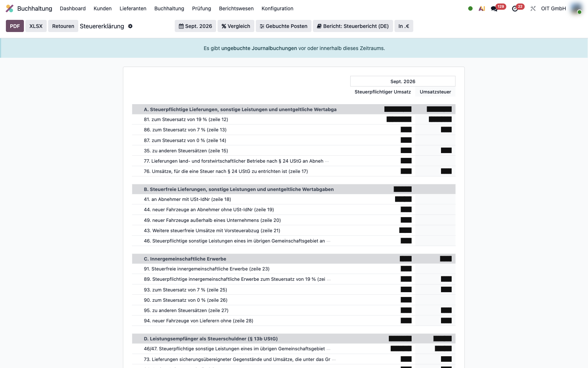This screenshot has width=588, height=368.
Task: Click the green status indicator dot
Action: click(x=470, y=8)
